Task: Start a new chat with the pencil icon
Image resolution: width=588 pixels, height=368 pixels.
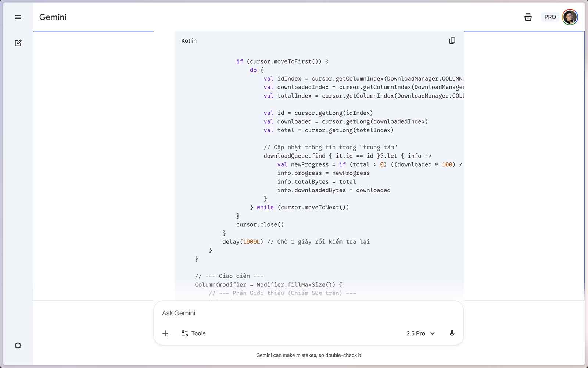Action: click(x=18, y=43)
